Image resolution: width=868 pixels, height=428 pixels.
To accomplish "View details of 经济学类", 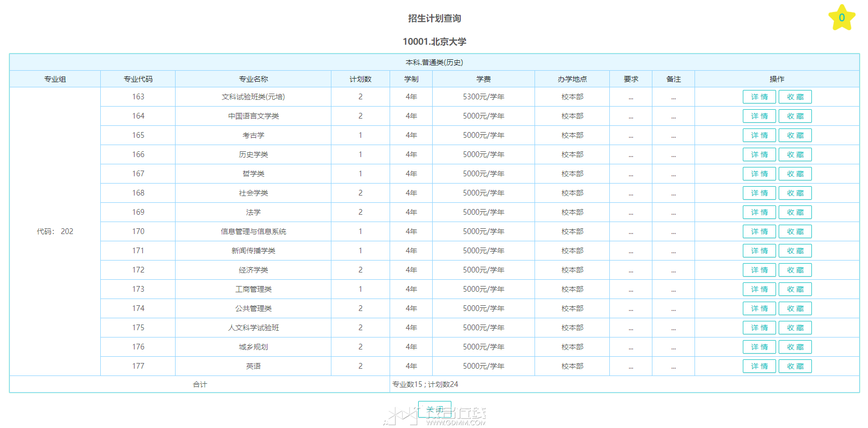I will pyautogui.click(x=759, y=270).
